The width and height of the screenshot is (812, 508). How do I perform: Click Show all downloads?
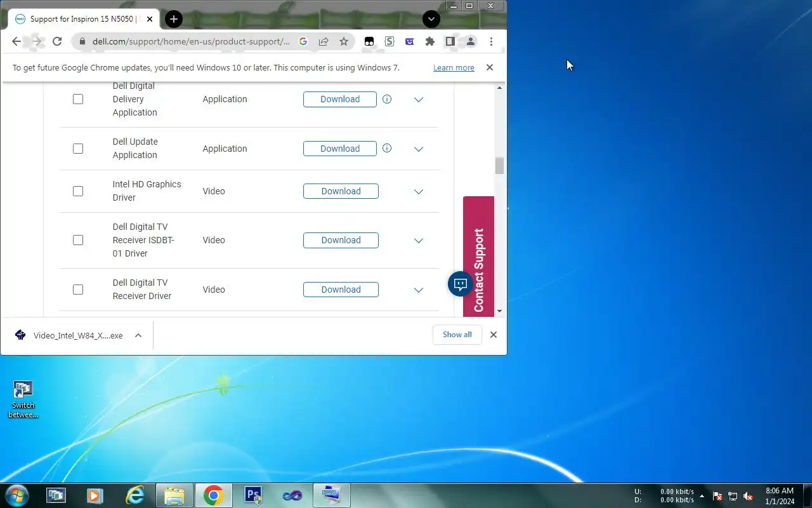click(457, 335)
